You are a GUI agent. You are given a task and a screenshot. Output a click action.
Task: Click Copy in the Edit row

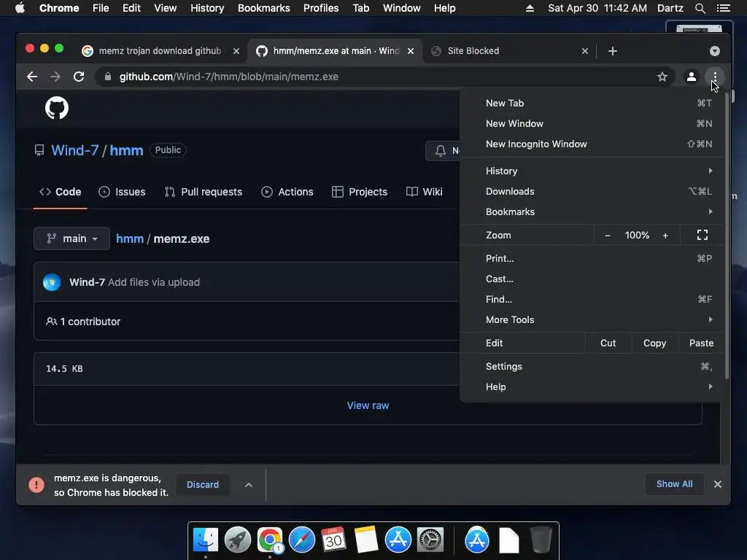(654, 343)
